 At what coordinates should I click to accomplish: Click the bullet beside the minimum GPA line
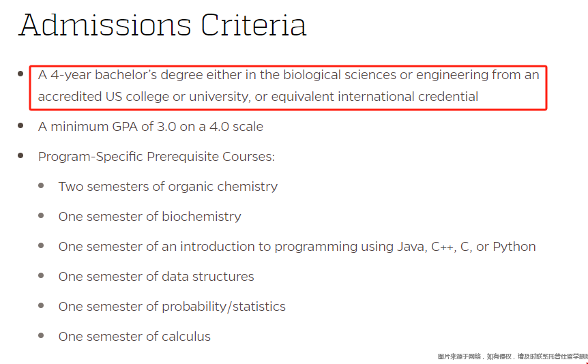pos(20,125)
